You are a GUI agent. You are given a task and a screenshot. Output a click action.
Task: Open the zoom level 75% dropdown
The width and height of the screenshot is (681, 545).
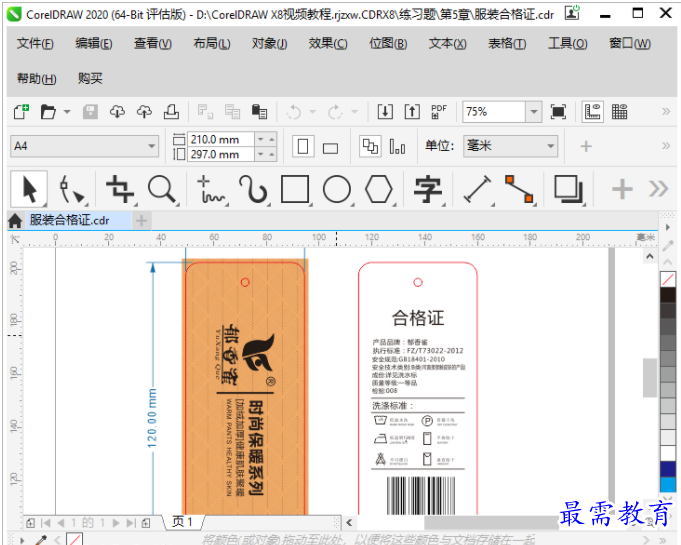tap(534, 112)
